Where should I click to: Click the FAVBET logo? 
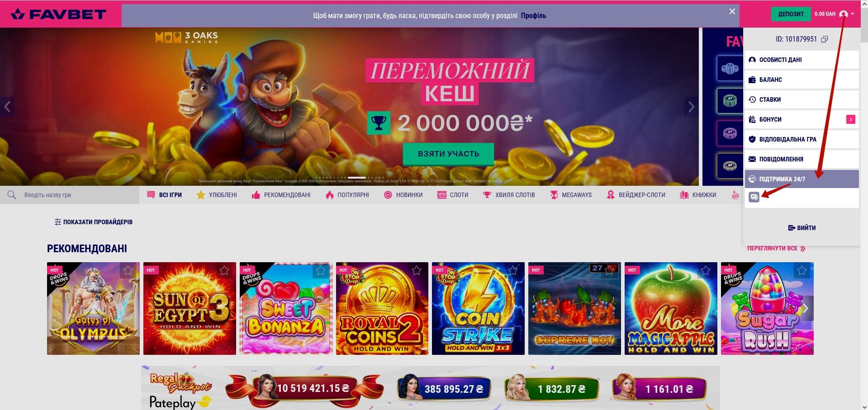(x=59, y=14)
